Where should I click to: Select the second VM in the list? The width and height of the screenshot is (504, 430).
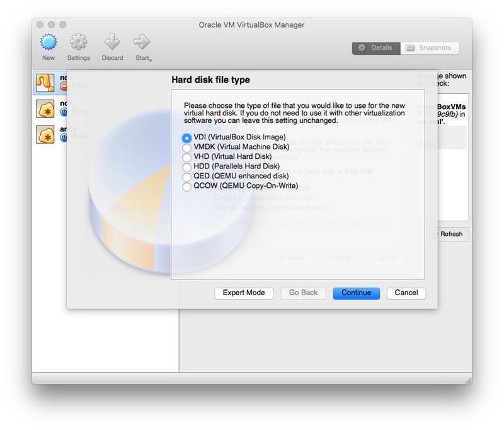point(50,108)
